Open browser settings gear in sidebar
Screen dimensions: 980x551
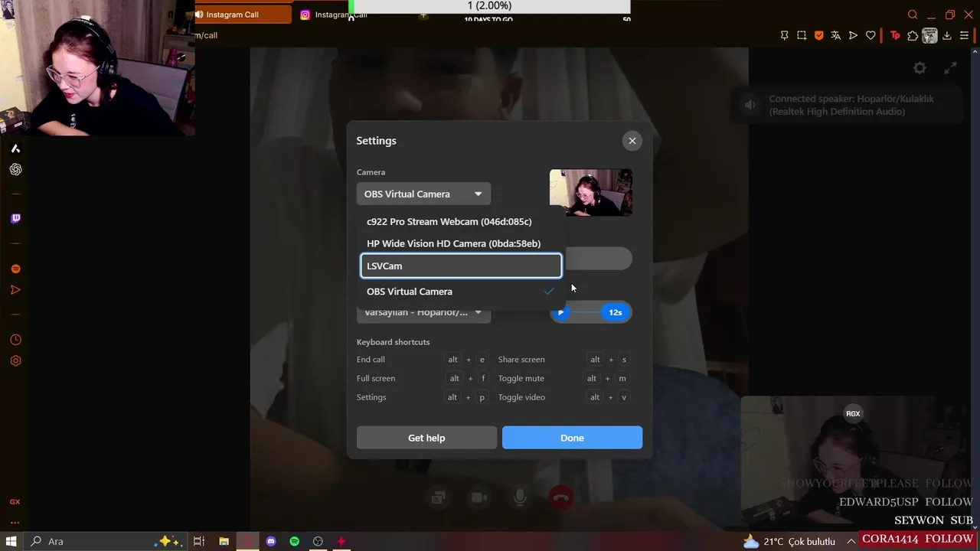pyautogui.click(x=15, y=360)
